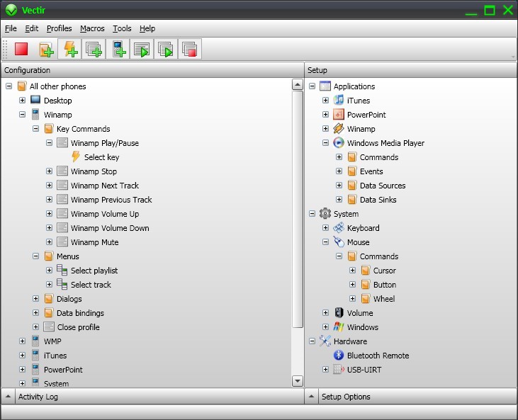The image size is (518, 420).
Task: Click the add phone profile toolbar icon
Action: (x=118, y=50)
